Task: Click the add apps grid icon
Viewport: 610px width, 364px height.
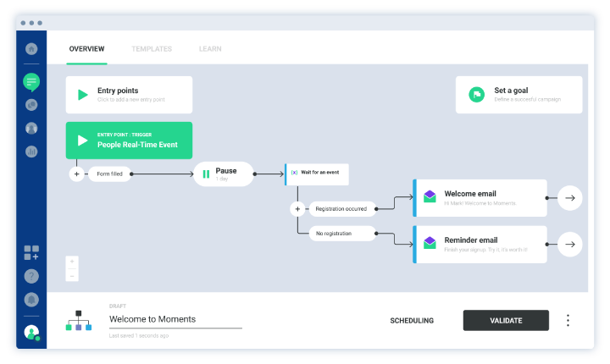Action: [x=31, y=252]
